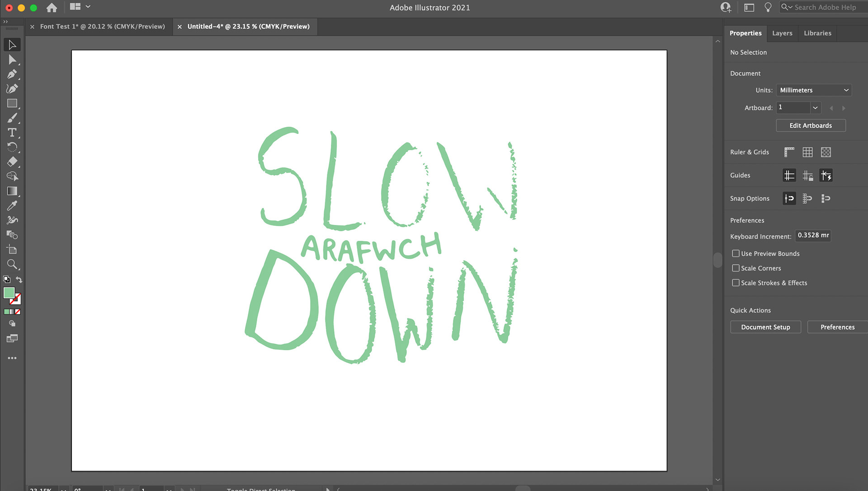Open the Discover lightbulb icon
This screenshot has width=868, height=491.
768,7
